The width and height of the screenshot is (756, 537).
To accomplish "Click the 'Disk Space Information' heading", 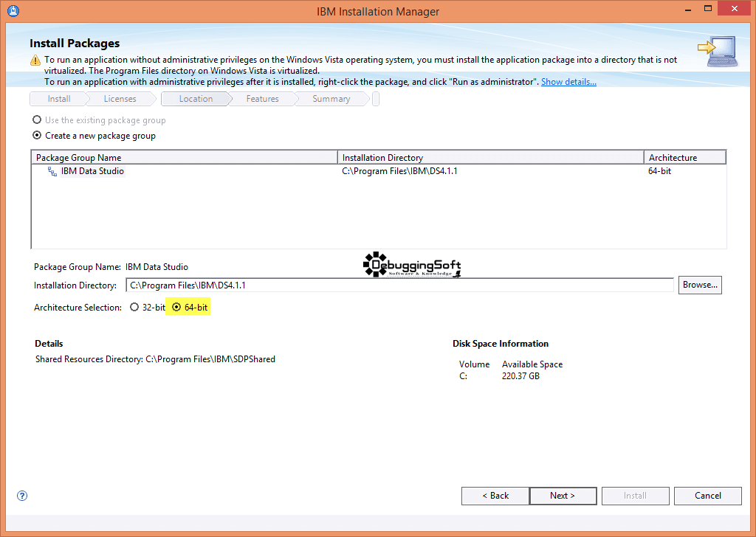I will point(501,344).
